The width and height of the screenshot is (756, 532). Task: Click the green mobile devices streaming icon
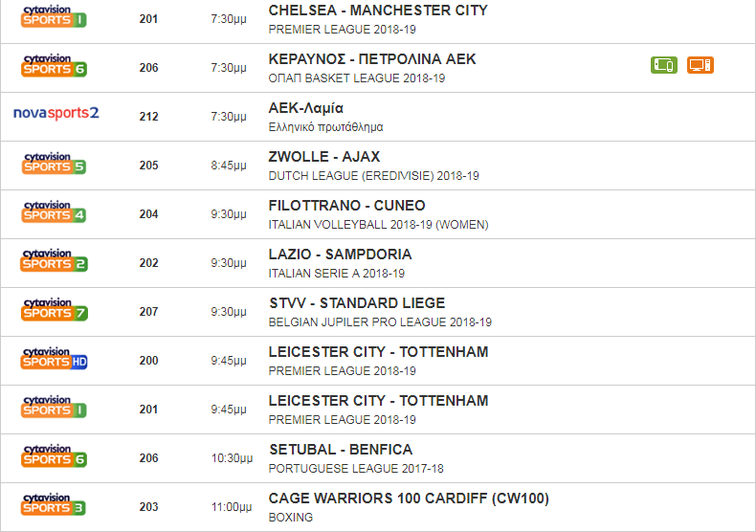[x=664, y=65]
